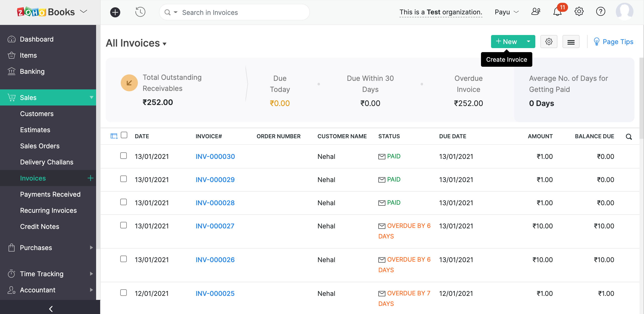This screenshot has height=314, width=644.
Task: Open settings gear in the top bar
Action: [x=579, y=12]
